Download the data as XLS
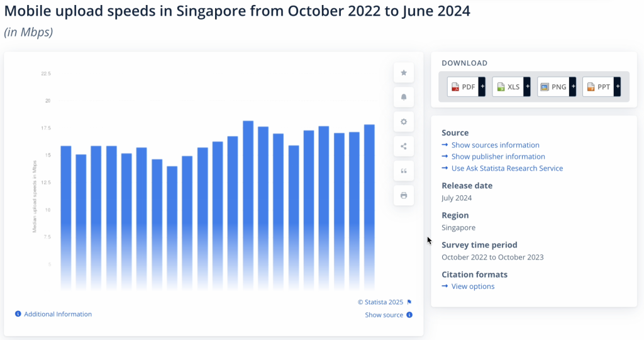 (508, 87)
